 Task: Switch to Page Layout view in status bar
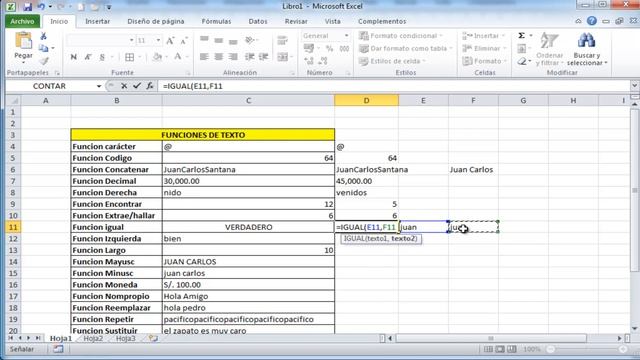point(500,349)
